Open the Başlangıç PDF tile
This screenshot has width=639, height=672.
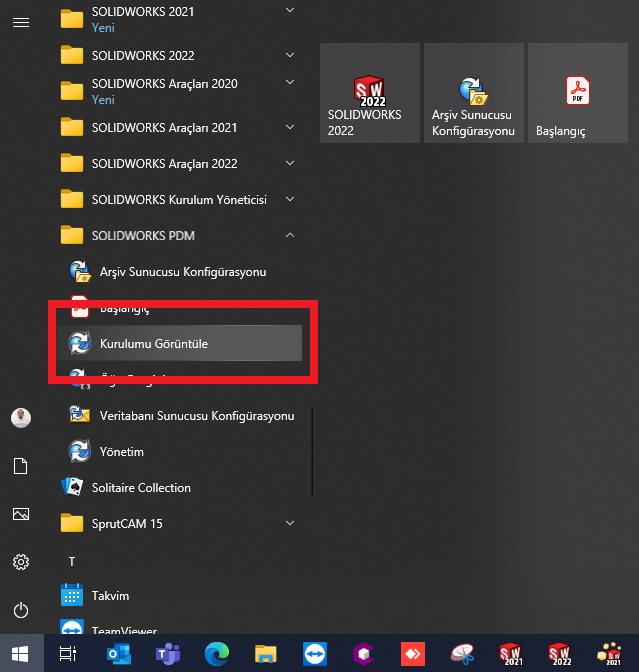click(x=577, y=93)
